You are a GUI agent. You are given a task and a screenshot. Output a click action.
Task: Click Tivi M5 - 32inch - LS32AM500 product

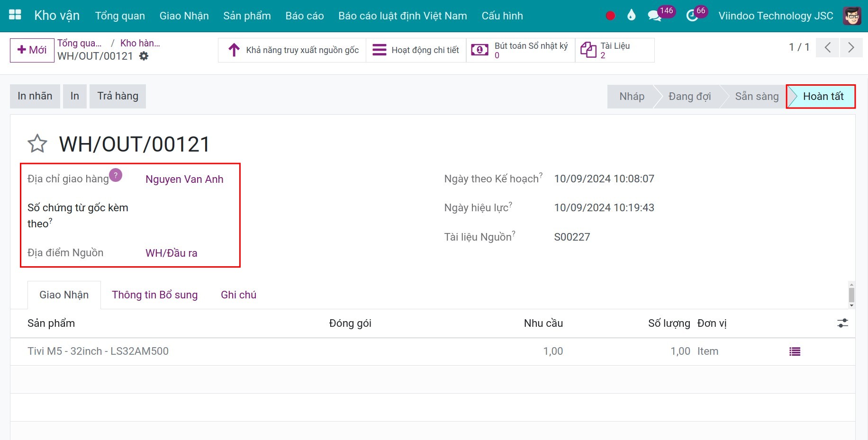(98, 351)
